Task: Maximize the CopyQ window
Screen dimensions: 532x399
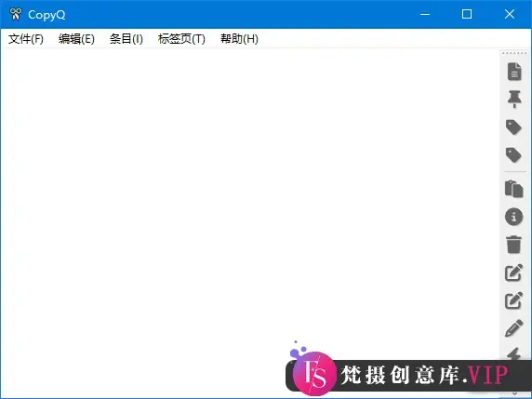Action: point(467,14)
